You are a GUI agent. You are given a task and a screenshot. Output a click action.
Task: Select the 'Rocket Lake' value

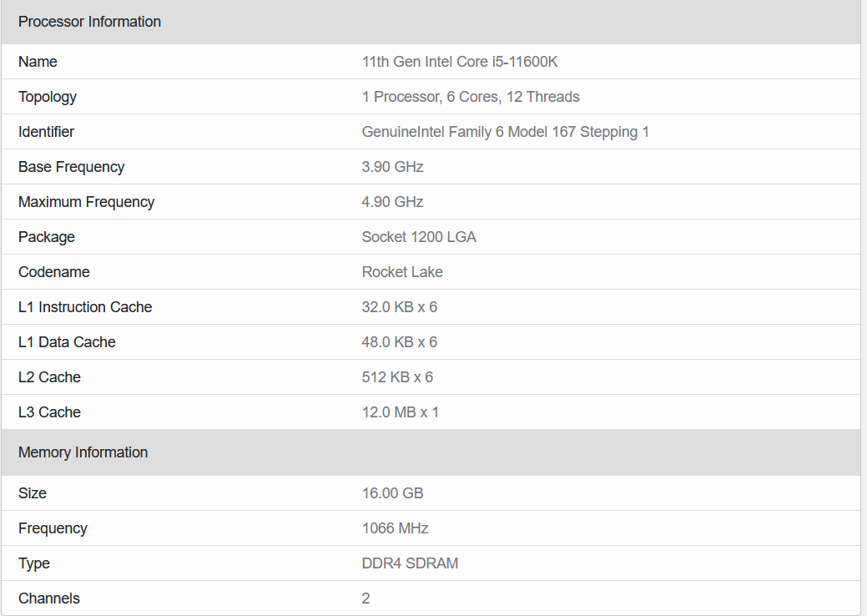[x=402, y=271]
